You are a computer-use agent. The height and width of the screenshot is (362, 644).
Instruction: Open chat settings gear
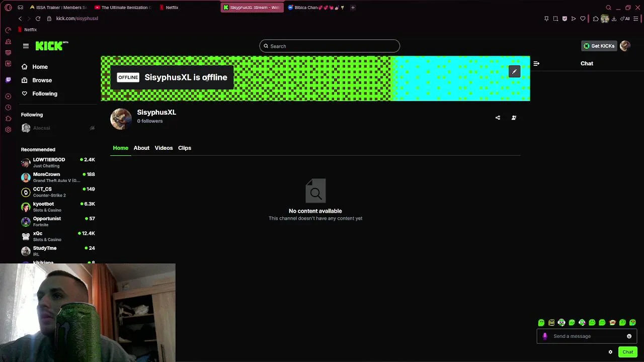[610, 352]
